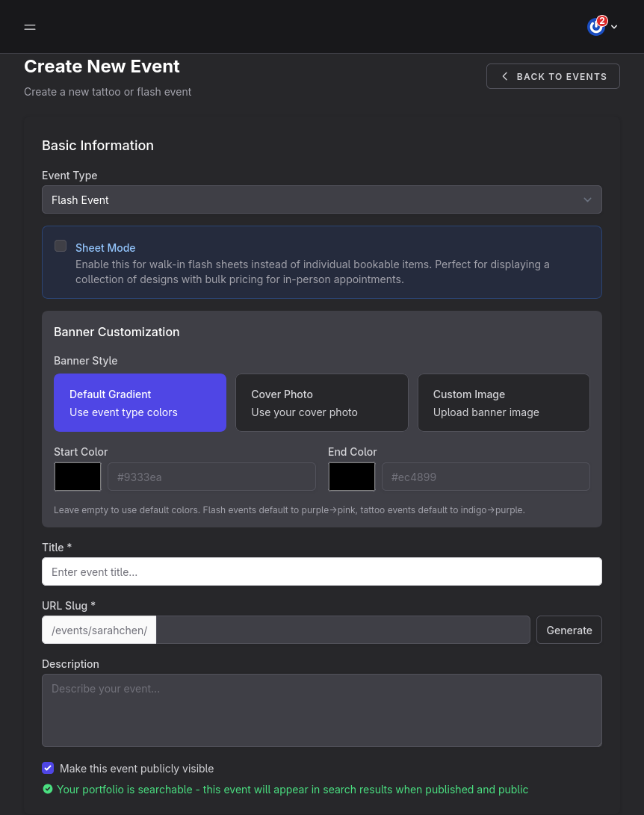Click the user avatar with notification badge
The width and height of the screenshot is (644, 815).
[x=596, y=27]
